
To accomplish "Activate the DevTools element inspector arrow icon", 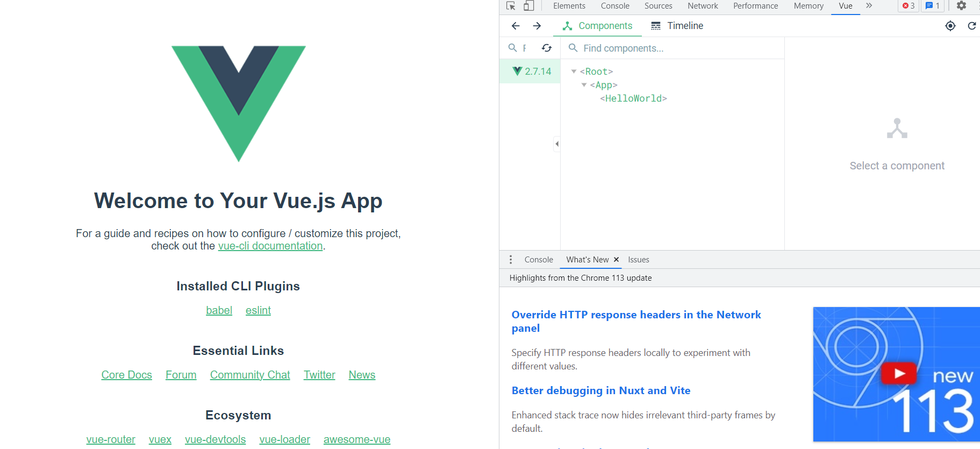I will click(x=511, y=6).
